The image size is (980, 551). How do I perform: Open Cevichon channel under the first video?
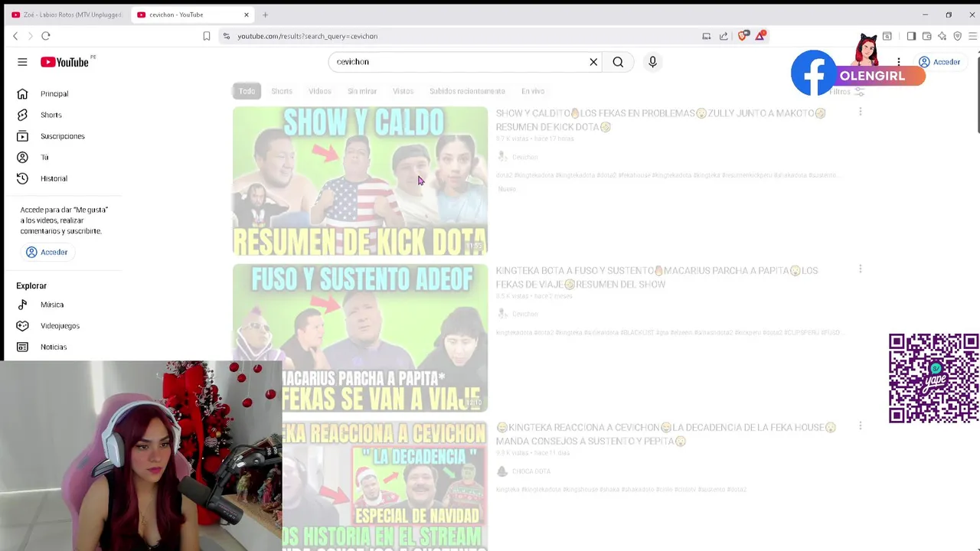pos(524,157)
